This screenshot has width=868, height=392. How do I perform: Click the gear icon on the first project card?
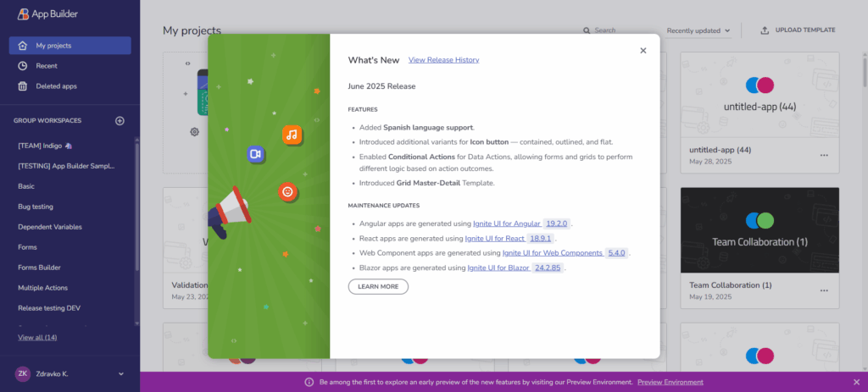click(x=195, y=131)
